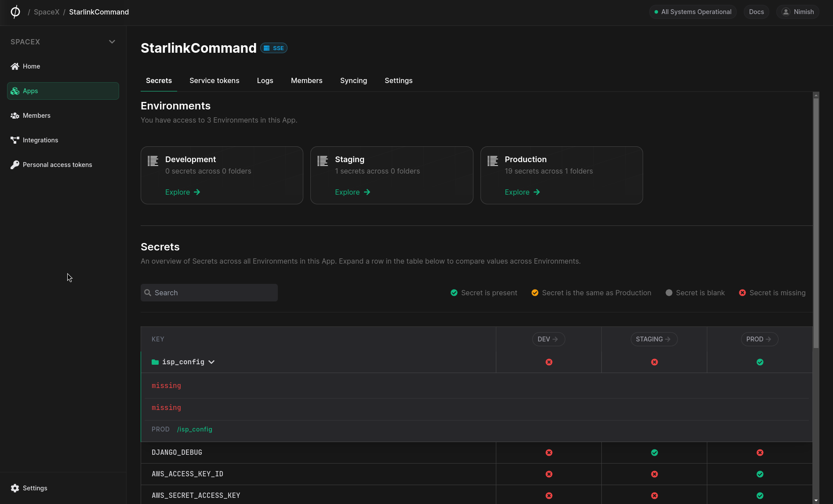Click the Members group icon in sidebar
Viewport: 833px width, 504px height.
[x=15, y=116]
